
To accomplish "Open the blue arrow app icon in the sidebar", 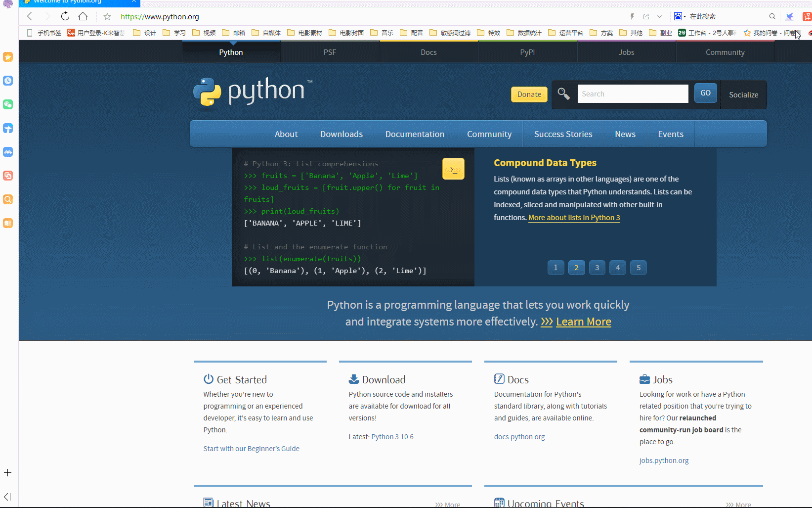I will [8, 128].
